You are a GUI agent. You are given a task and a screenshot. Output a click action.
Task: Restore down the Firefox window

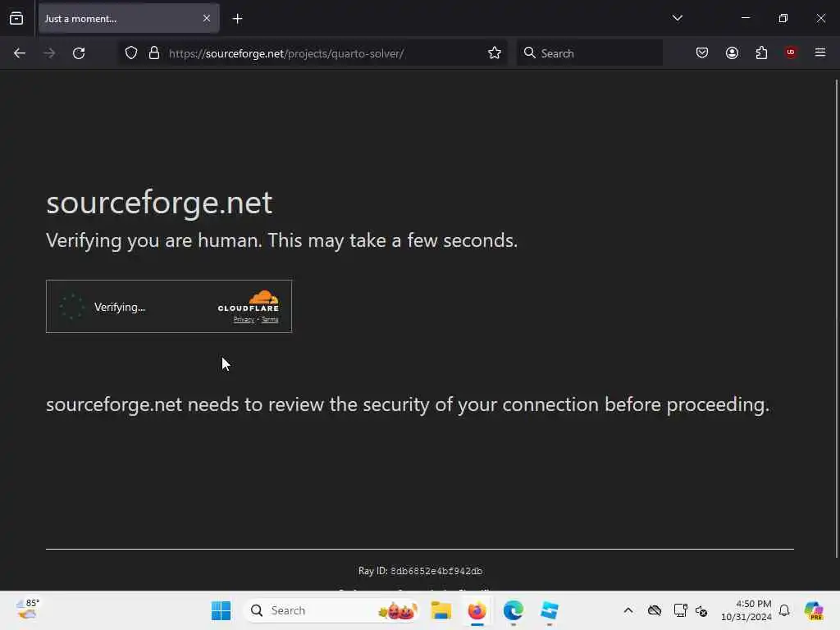coord(783,18)
